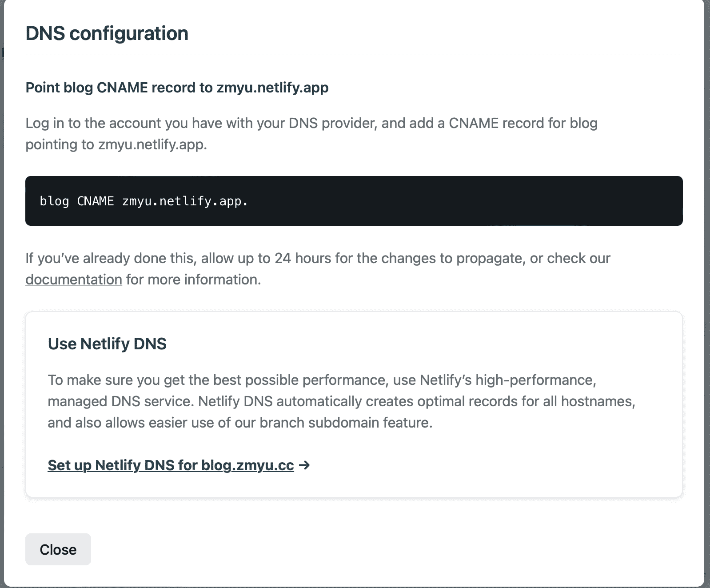Open Set up Netlify DNS for blog.zmyu.cc
This screenshot has width=710, height=588.
click(x=171, y=465)
